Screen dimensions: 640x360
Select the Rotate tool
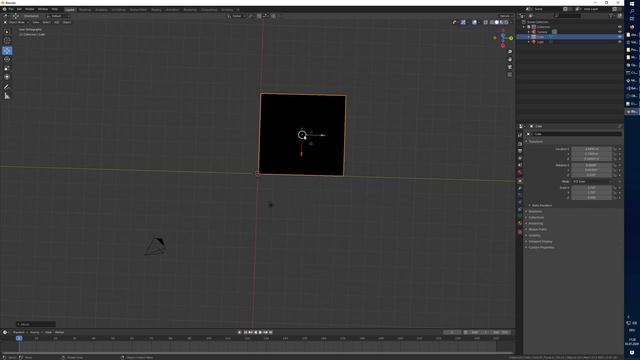pyautogui.click(x=7, y=59)
